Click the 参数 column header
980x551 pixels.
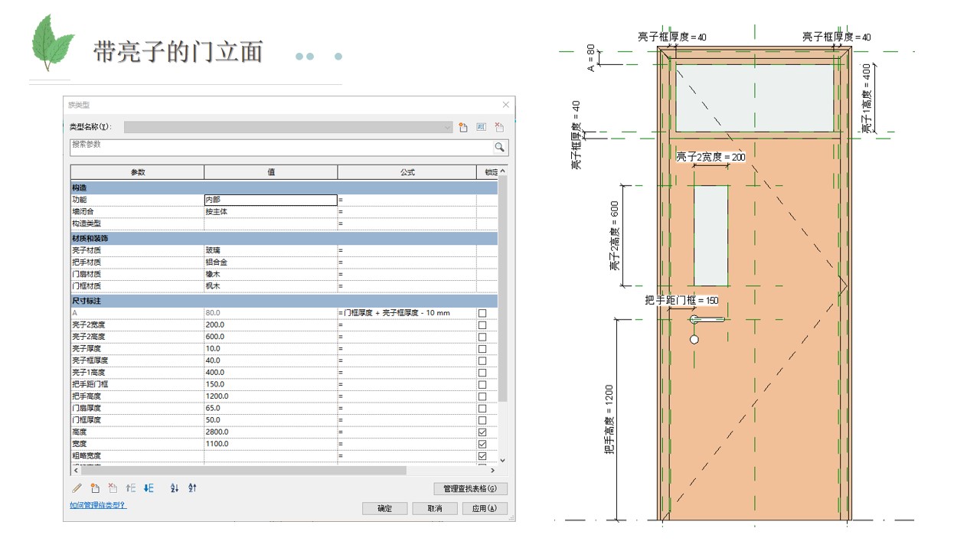click(137, 172)
